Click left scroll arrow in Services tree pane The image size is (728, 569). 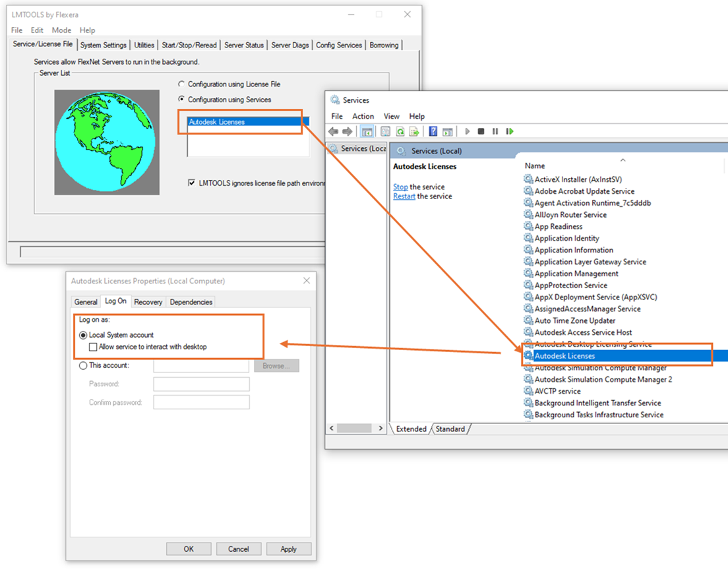[x=332, y=428]
